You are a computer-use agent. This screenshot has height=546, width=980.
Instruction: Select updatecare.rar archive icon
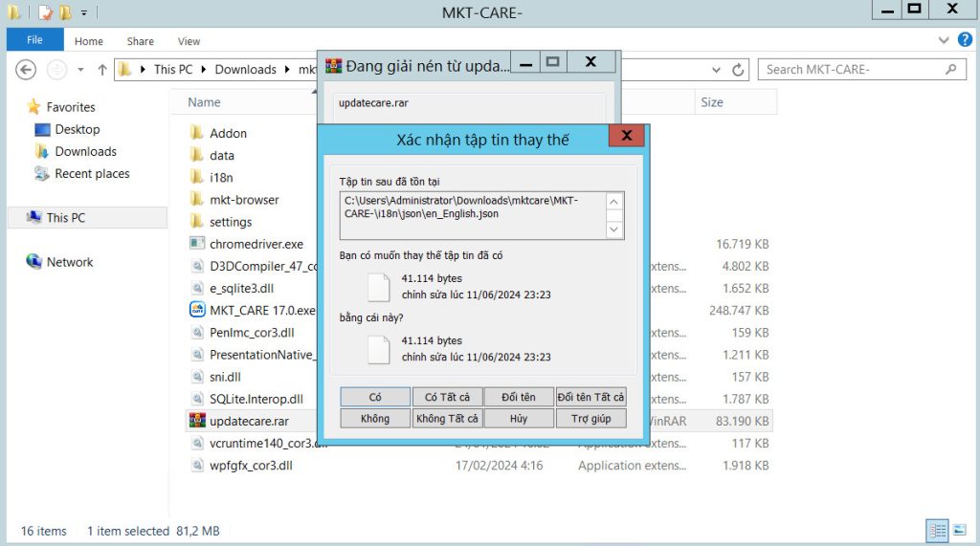click(x=197, y=421)
